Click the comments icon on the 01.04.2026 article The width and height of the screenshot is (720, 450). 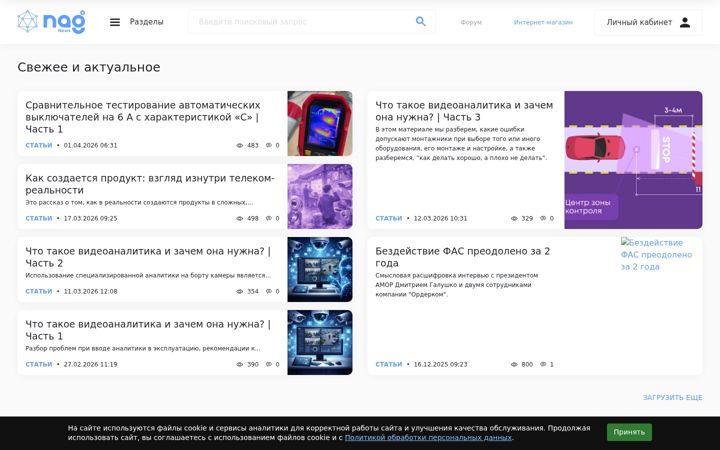point(269,145)
